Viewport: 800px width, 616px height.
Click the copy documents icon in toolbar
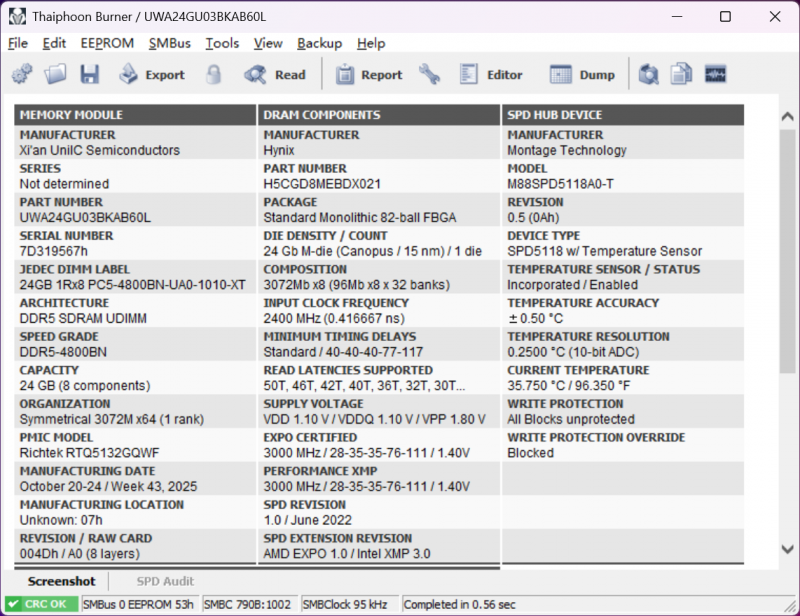682,74
